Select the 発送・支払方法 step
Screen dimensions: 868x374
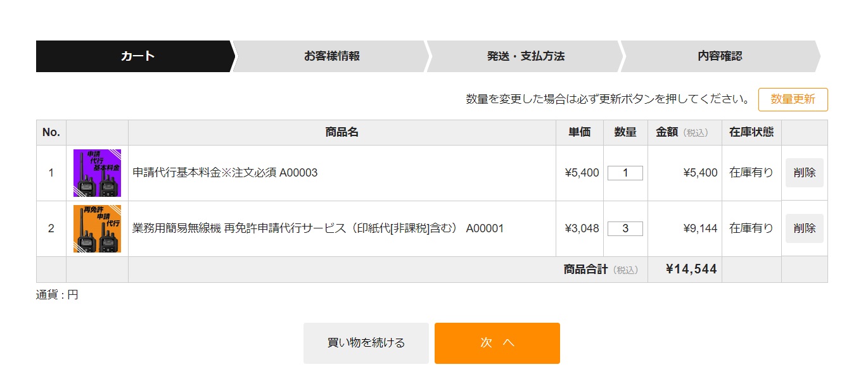tap(525, 56)
